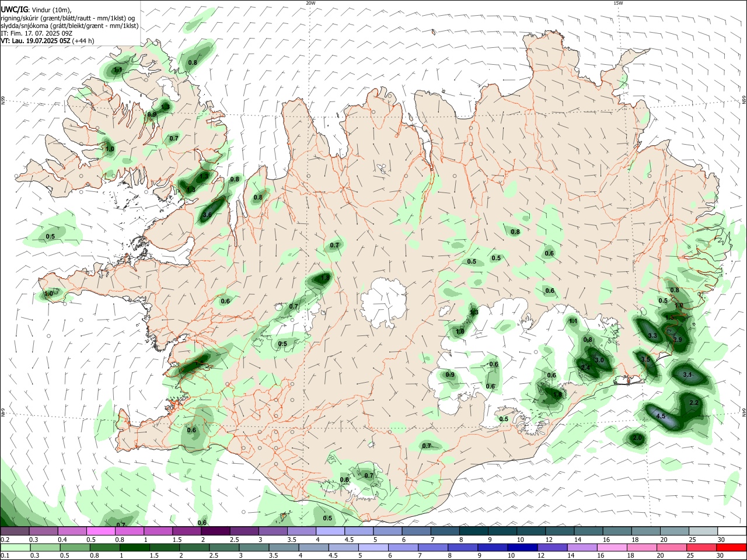Select the bright pink 0.5 swatch in top legend row
This screenshot has width=747, height=560.
click(x=100, y=531)
